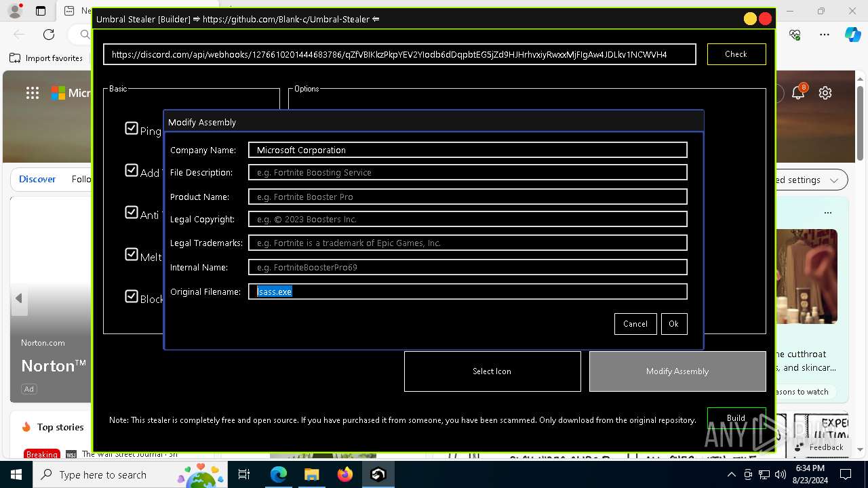The image size is (868, 488).
Task: Open the taskbar clock and date
Action: coord(810,474)
